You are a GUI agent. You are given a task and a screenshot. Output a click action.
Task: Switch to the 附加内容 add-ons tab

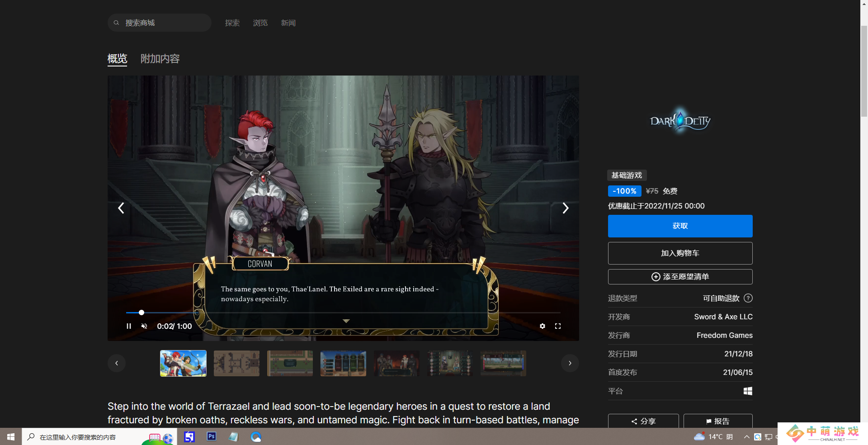coord(160,59)
